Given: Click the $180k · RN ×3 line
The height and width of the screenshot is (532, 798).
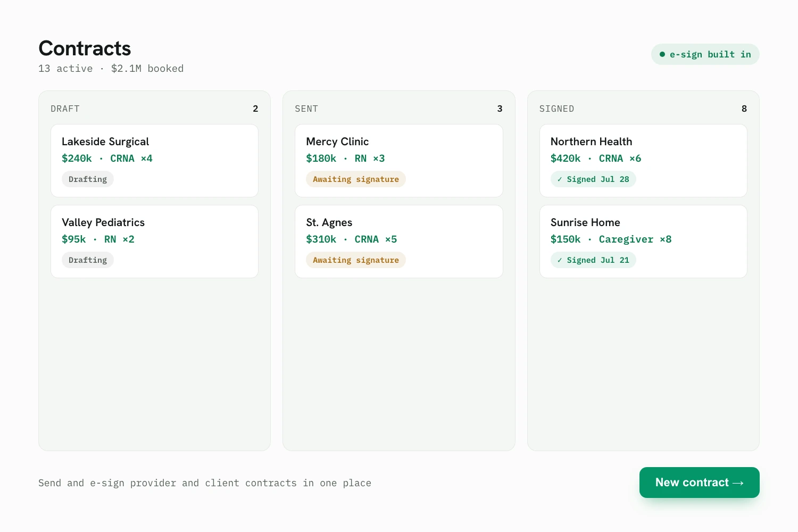Looking at the screenshot, I should [345, 159].
